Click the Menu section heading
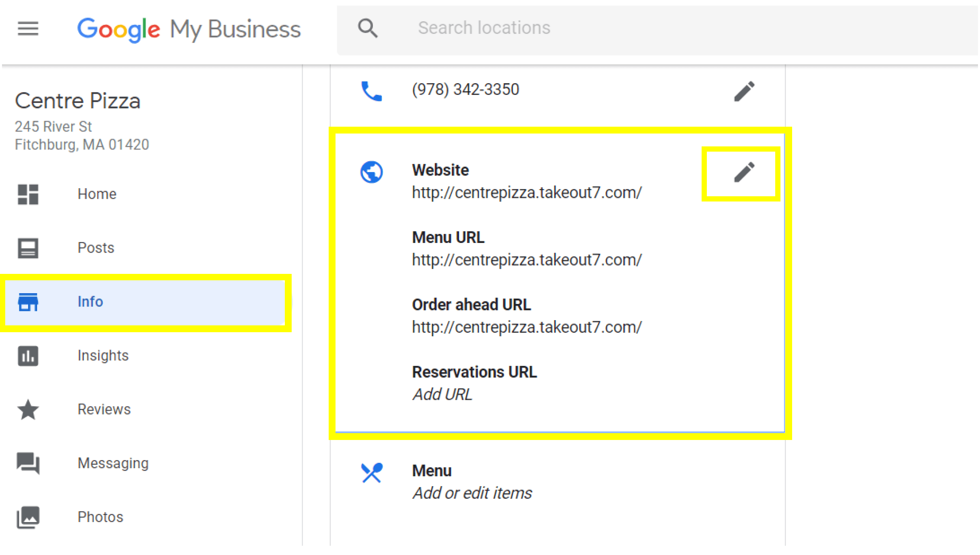The height and width of the screenshot is (555, 980). tap(432, 471)
